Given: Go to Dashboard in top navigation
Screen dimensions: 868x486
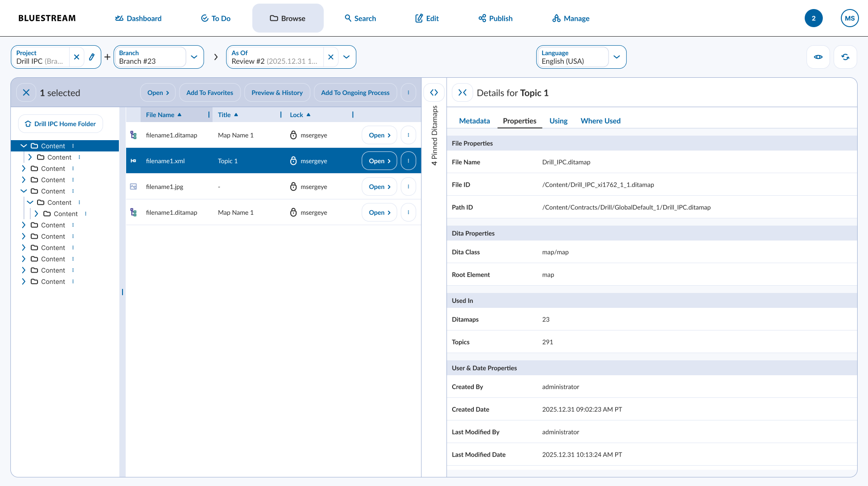Looking at the screenshot, I should pos(138,18).
